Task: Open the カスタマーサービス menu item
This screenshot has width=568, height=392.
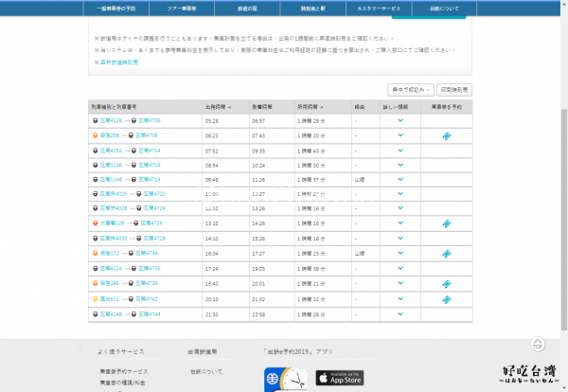Action: (x=382, y=9)
